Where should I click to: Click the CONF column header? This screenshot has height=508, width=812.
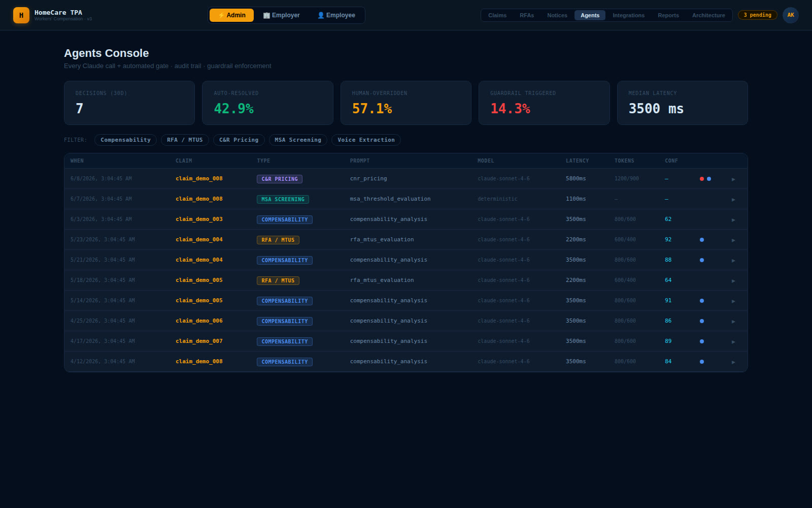tap(671, 161)
